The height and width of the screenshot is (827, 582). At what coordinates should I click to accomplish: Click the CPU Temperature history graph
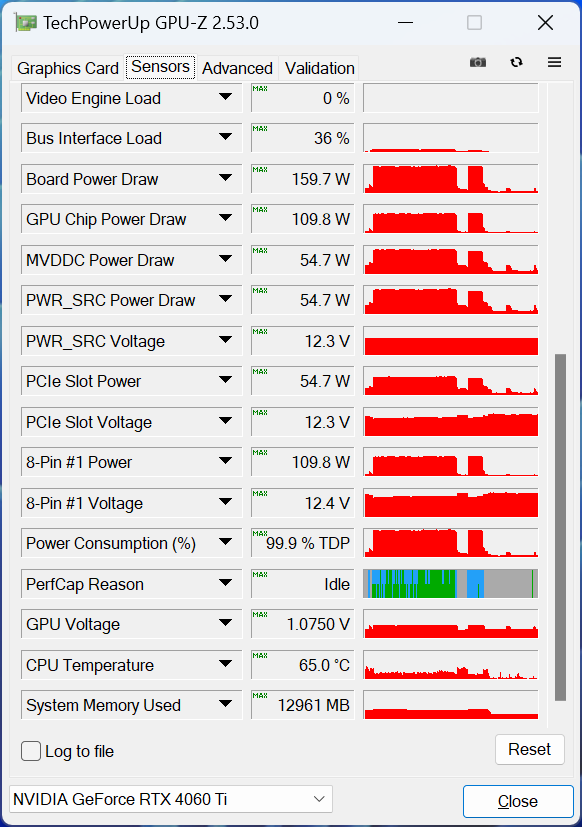point(451,665)
